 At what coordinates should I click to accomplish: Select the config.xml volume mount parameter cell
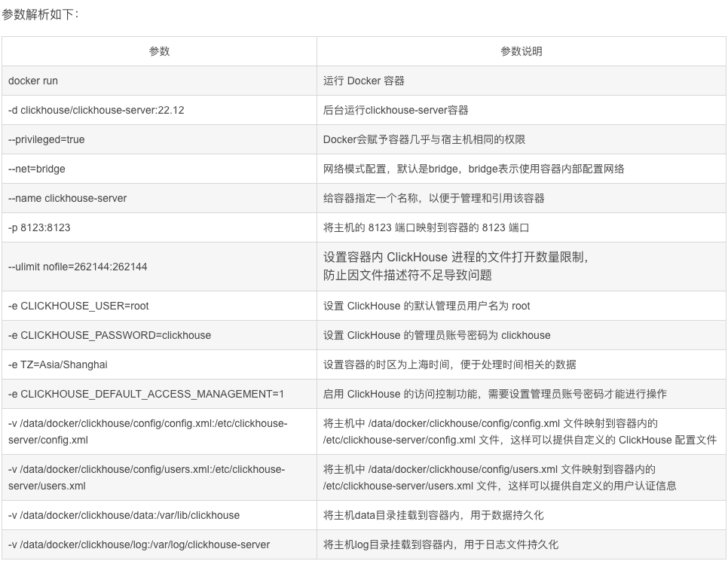point(159,431)
